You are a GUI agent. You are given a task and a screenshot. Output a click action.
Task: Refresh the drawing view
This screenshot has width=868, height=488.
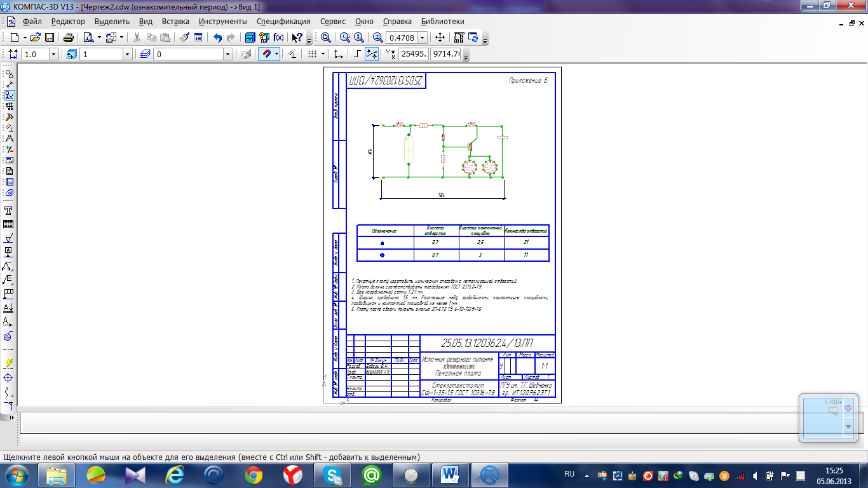473,37
